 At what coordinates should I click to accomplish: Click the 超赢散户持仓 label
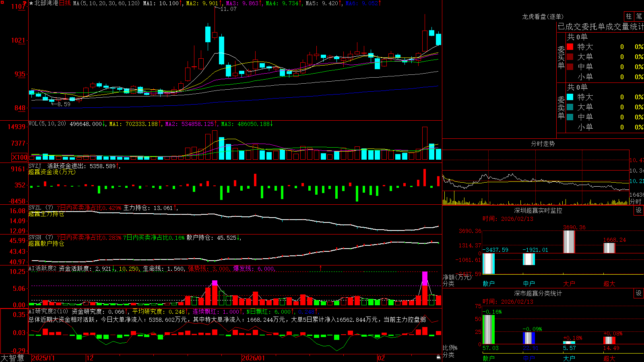46,244
